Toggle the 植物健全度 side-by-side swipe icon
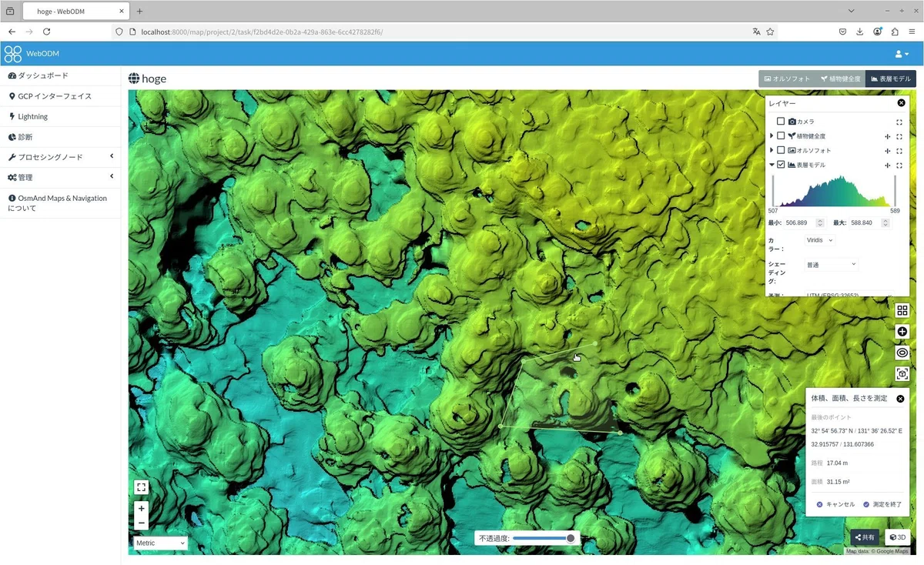This screenshot has width=924, height=565. (888, 136)
